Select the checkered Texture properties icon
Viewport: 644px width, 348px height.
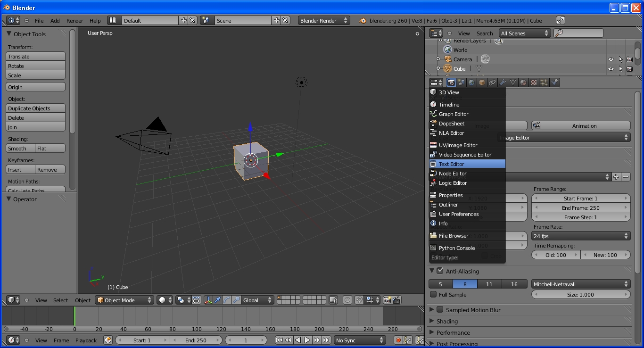click(534, 82)
